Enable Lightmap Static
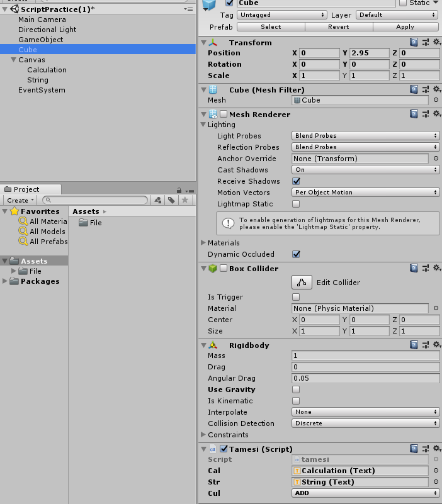 point(296,204)
